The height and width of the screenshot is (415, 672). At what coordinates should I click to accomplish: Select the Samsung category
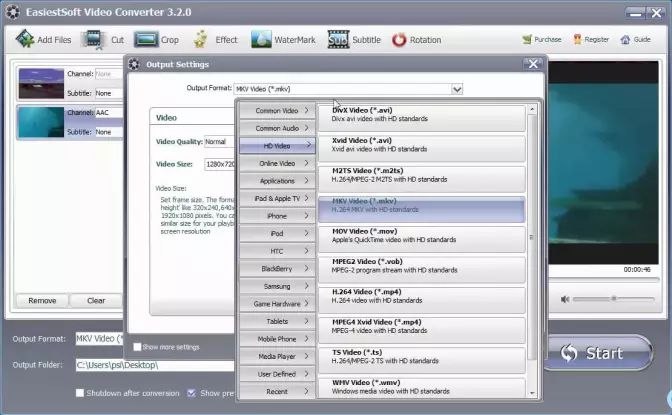pyautogui.click(x=277, y=286)
